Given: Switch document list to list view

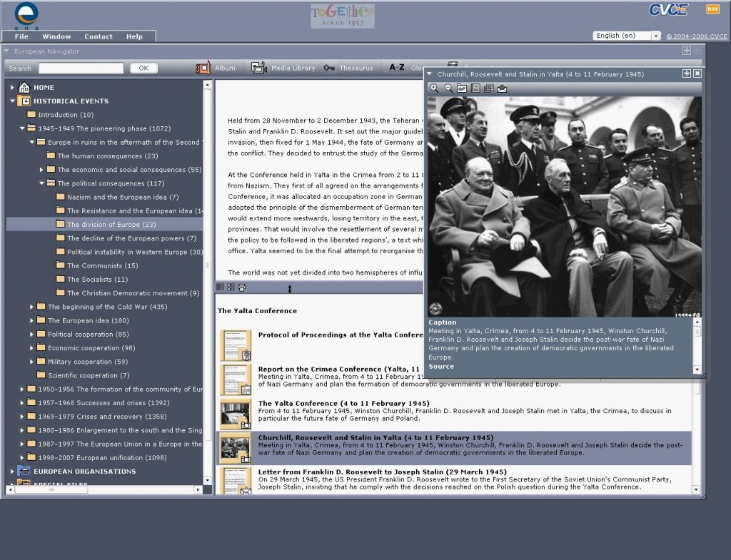Looking at the screenshot, I should tap(220, 287).
